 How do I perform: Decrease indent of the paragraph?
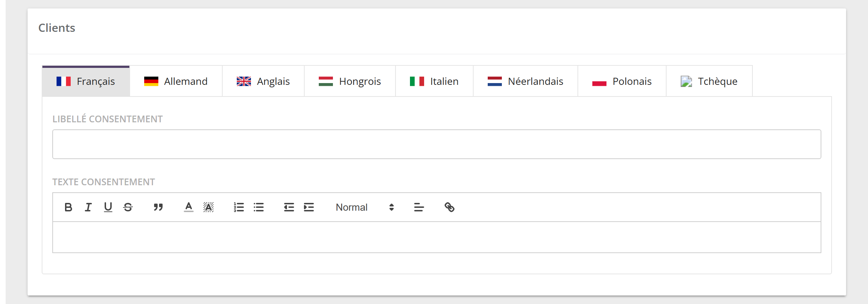pyautogui.click(x=289, y=207)
